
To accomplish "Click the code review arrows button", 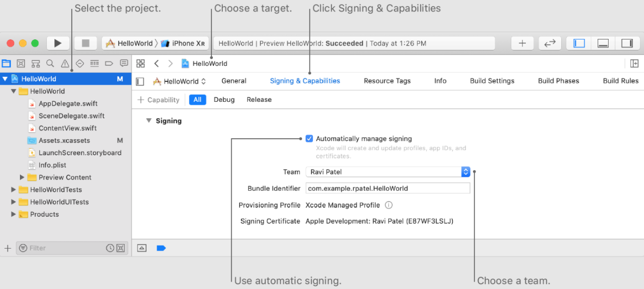I will 550,43.
